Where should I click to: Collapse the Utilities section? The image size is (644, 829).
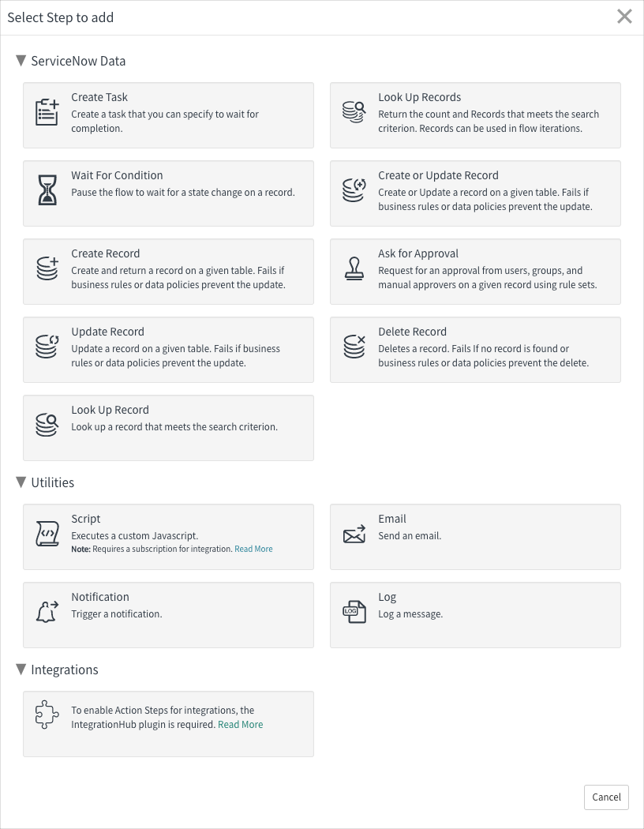pyautogui.click(x=20, y=482)
